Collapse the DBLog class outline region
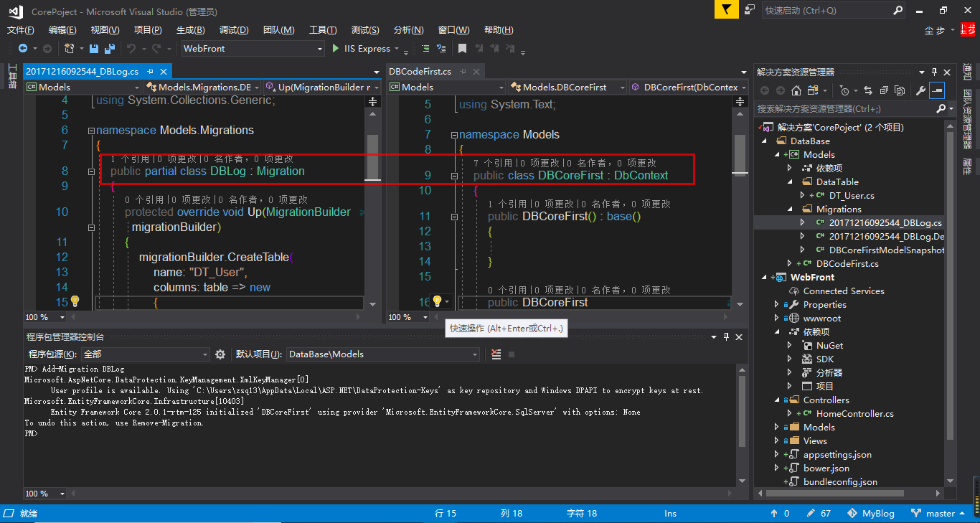The width and height of the screenshot is (980, 523). pyautogui.click(x=91, y=171)
